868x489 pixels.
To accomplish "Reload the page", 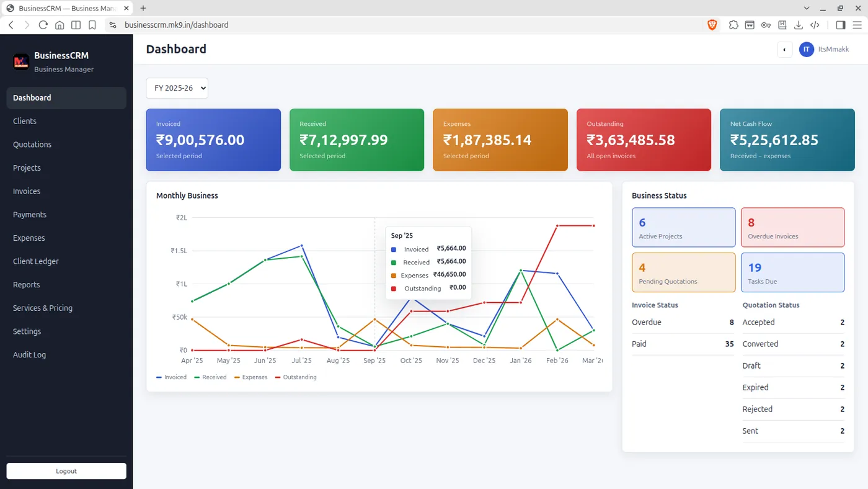I will coord(43,25).
